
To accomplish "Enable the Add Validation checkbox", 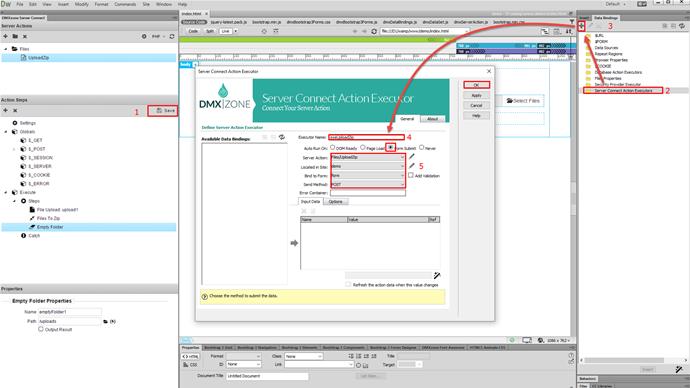I will coord(411,175).
